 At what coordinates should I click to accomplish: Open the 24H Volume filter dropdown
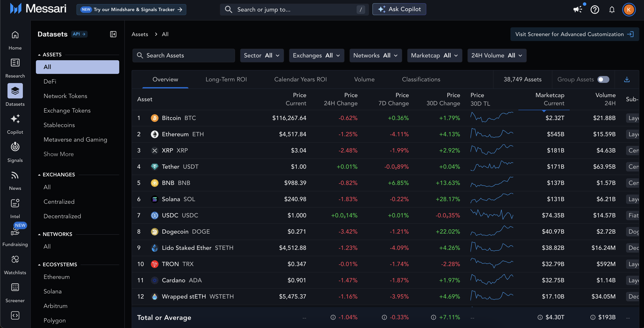pyautogui.click(x=497, y=56)
